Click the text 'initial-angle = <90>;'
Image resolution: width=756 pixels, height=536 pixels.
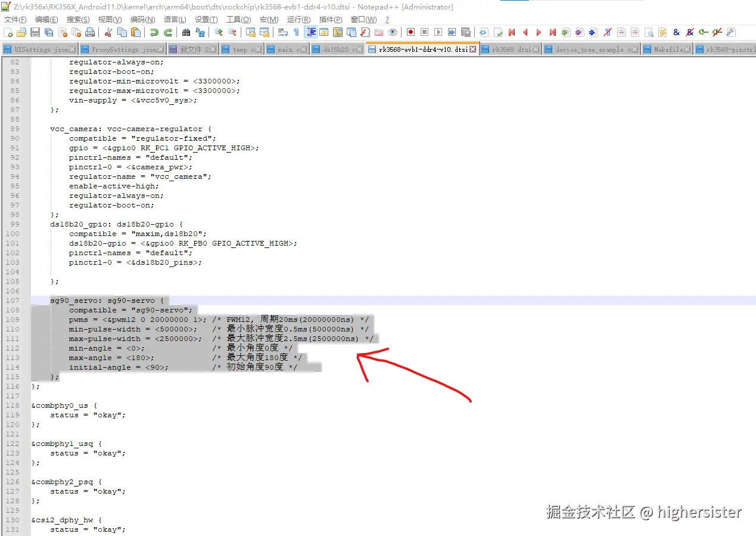(x=119, y=367)
